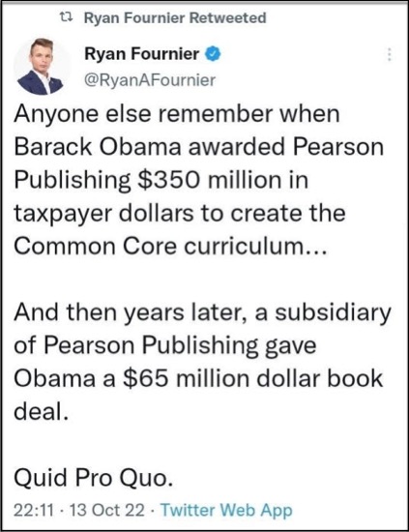Click the @RyanAFournier handle

pyautogui.click(x=150, y=80)
